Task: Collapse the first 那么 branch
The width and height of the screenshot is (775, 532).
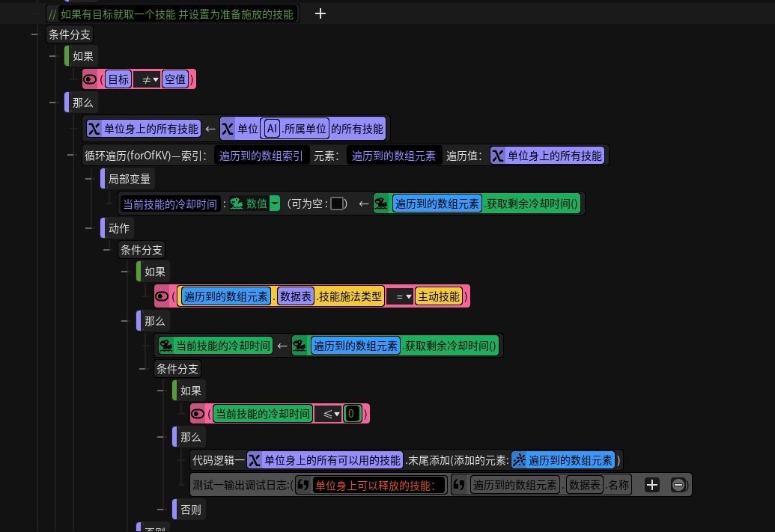Action: (x=53, y=103)
